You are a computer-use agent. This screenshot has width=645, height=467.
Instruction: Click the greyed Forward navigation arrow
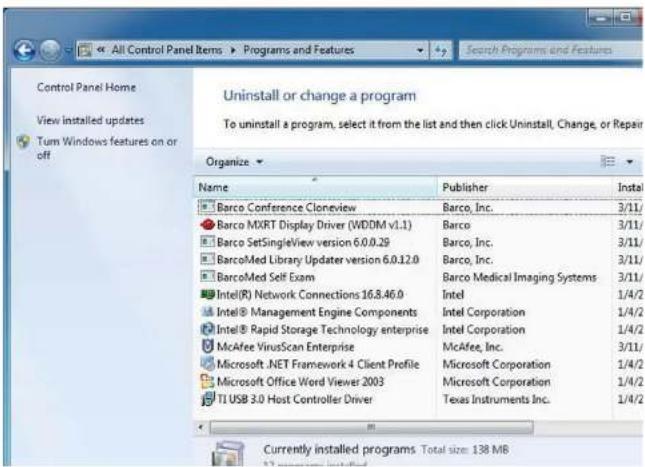(50, 51)
